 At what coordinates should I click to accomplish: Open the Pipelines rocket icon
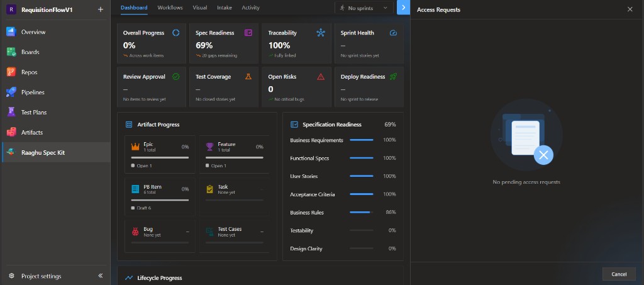(x=11, y=92)
